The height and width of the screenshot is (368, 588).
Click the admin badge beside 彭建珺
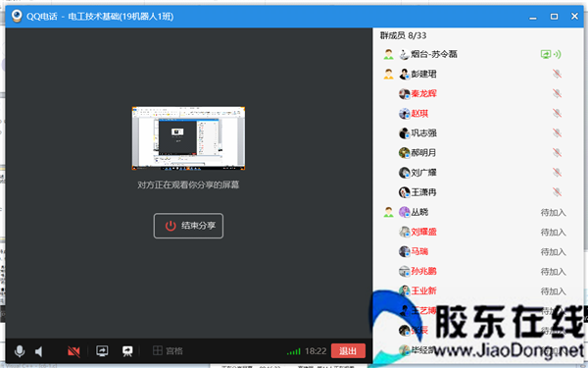pyautogui.click(x=388, y=74)
